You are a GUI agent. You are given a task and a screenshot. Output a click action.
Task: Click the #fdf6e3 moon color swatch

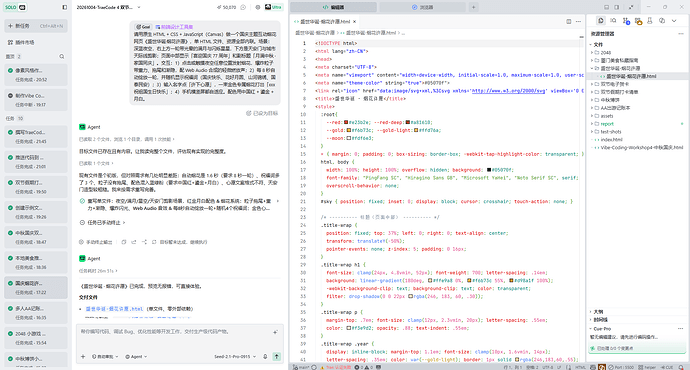click(349, 138)
